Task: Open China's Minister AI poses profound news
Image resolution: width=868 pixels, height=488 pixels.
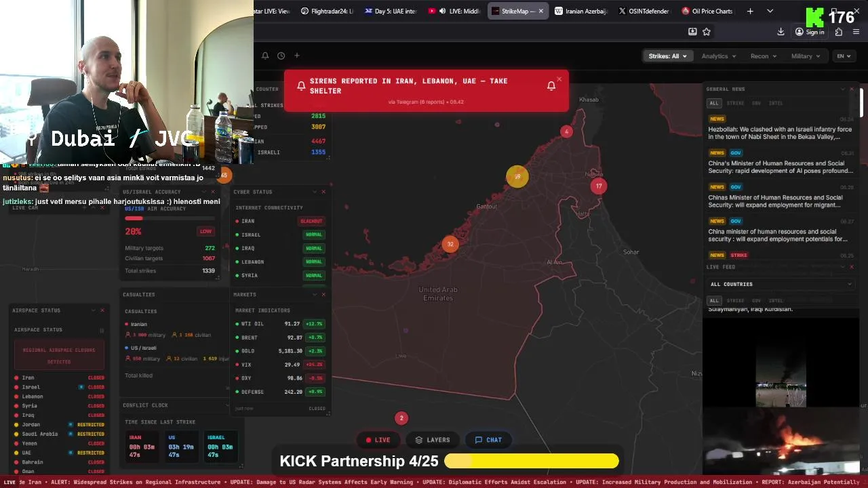Action: coord(781,162)
